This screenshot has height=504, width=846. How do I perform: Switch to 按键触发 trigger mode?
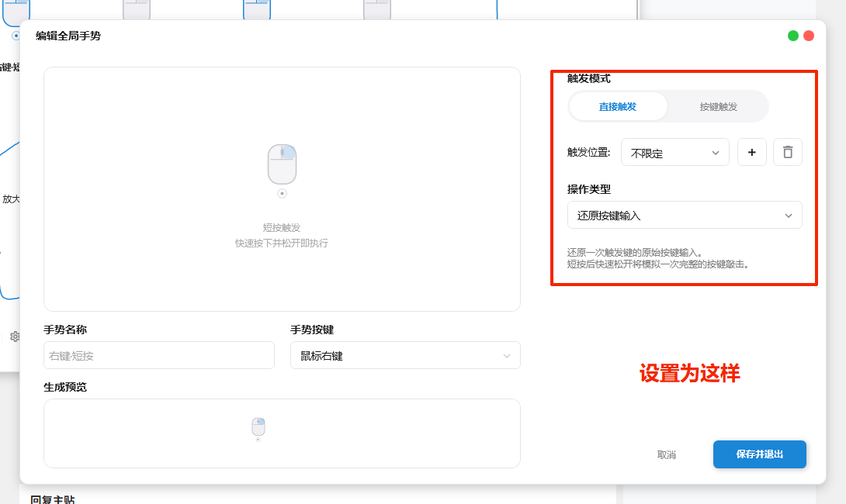pyautogui.click(x=718, y=106)
